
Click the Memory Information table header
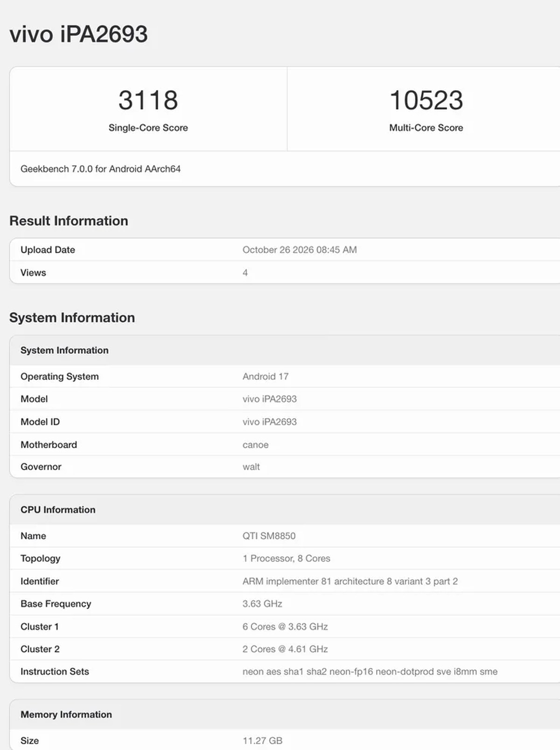point(66,715)
